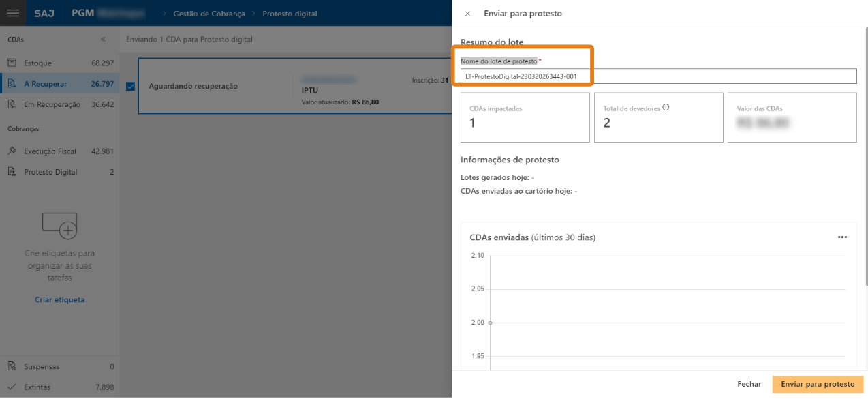
Task: Click the Em Recuperação document icon
Action: click(x=12, y=104)
